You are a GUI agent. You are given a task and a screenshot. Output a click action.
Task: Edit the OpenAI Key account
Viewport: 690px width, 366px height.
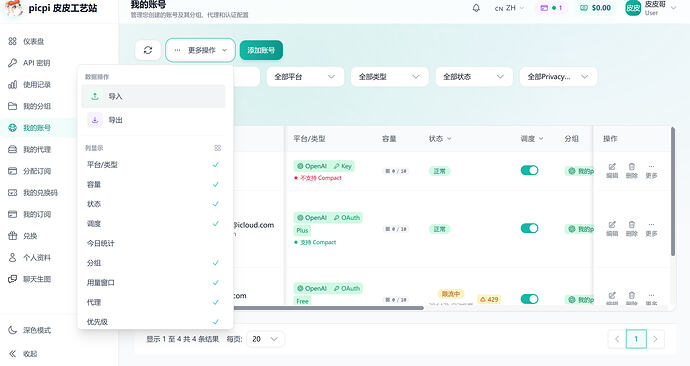[612, 170]
